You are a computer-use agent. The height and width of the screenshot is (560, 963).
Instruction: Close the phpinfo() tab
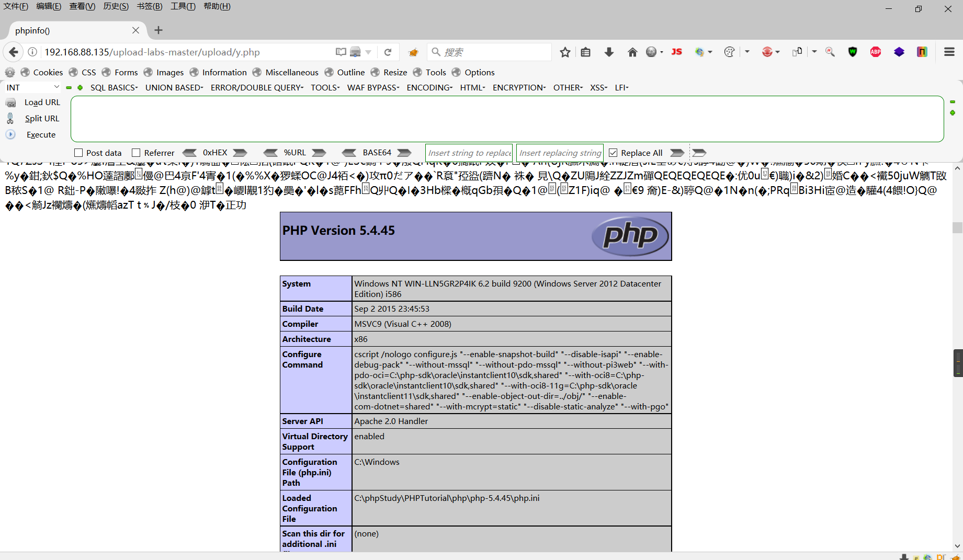point(135,30)
